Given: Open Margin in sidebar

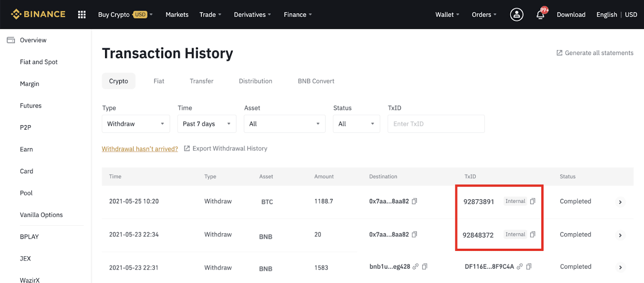Looking at the screenshot, I should (x=29, y=84).
